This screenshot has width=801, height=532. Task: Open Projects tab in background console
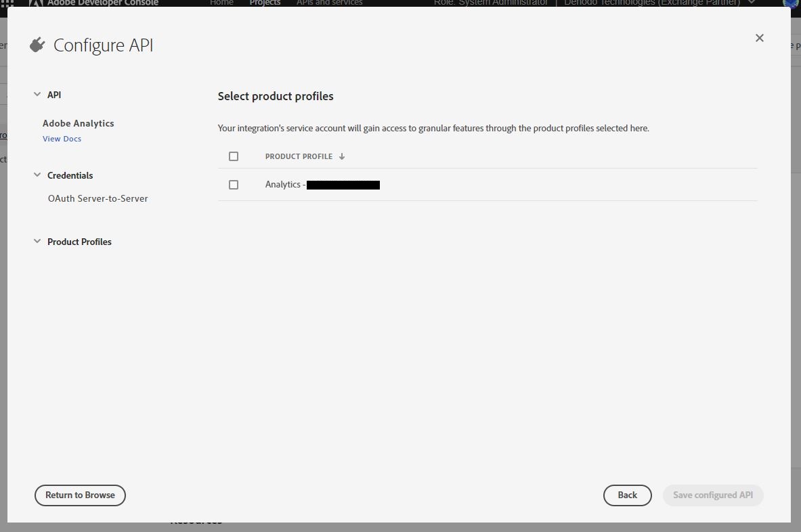pyautogui.click(x=265, y=3)
